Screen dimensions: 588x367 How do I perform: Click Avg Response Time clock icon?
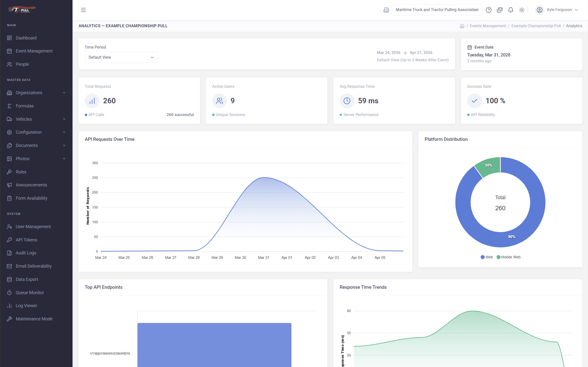pyautogui.click(x=347, y=101)
